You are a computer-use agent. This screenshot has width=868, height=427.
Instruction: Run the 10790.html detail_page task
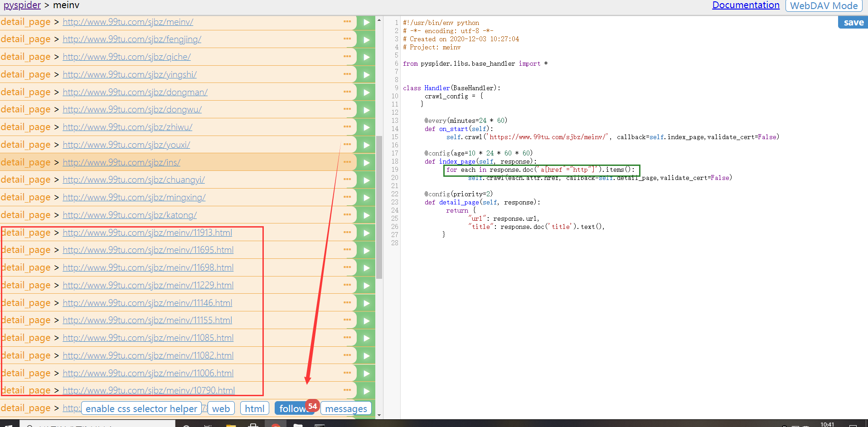366,391
